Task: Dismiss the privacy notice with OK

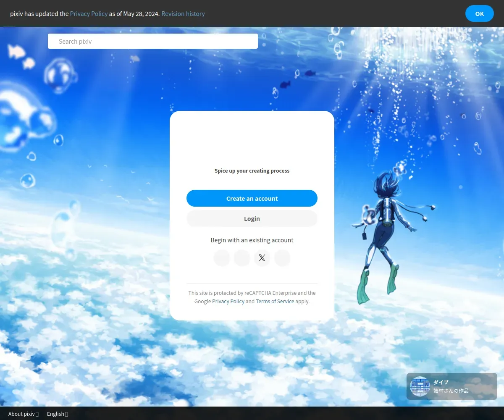Action: 480,13
